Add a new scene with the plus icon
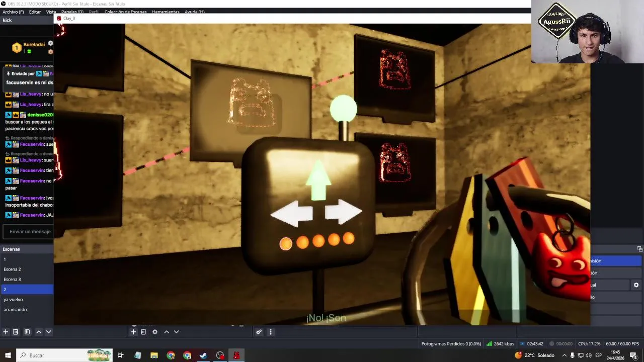644x362 pixels. [x=6, y=332]
